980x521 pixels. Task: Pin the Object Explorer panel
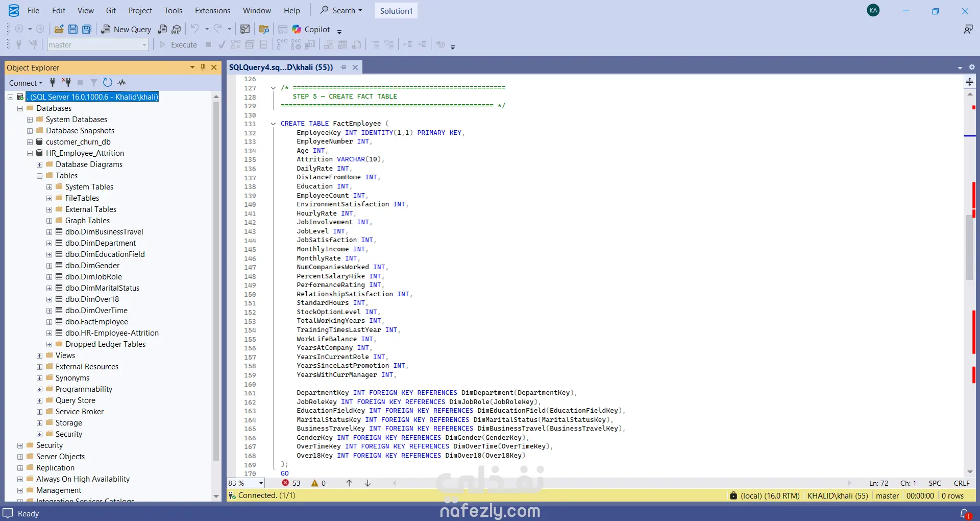pos(203,67)
